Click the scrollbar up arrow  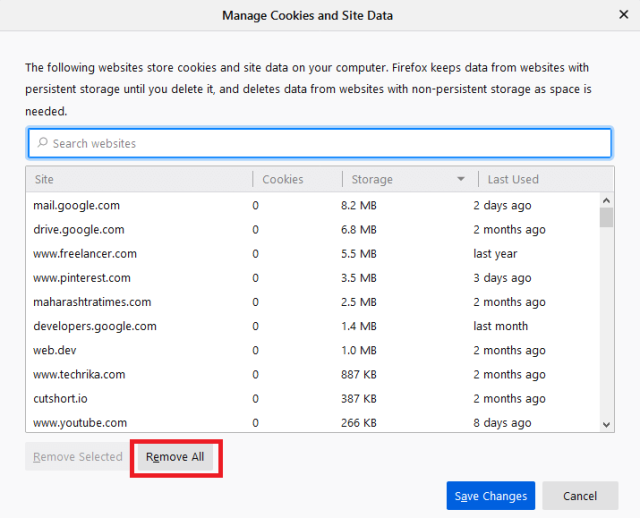click(607, 200)
